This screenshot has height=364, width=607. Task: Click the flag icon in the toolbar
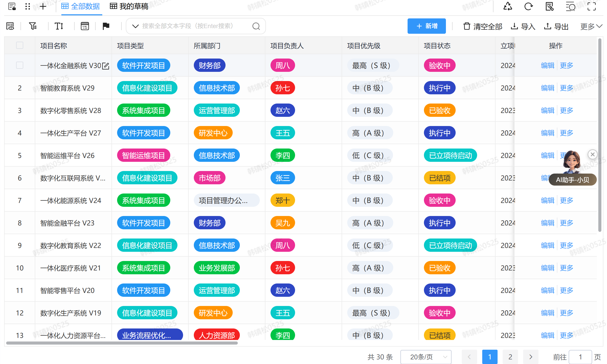coord(106,26)
